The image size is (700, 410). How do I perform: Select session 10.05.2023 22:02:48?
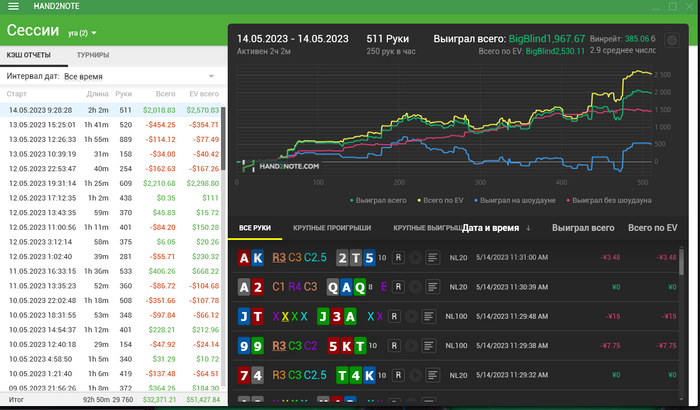111,300
